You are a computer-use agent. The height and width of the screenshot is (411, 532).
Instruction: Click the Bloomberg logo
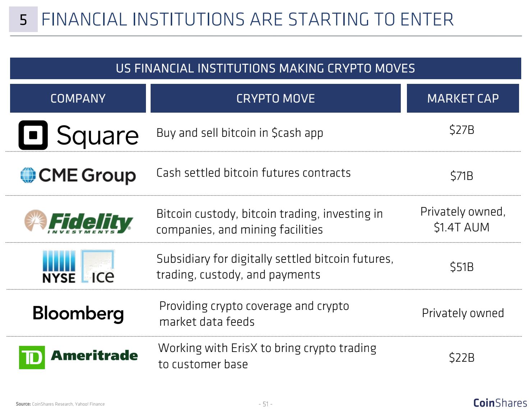pos(78,314)
